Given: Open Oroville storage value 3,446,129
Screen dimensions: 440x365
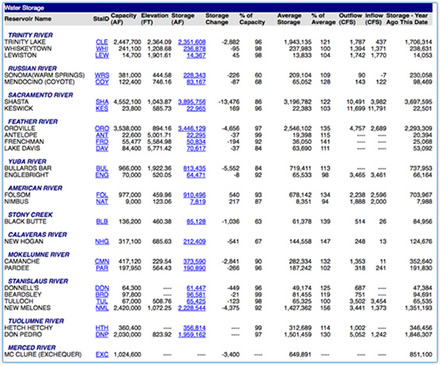Looking at the screenshot, I should tap(192, 128).
